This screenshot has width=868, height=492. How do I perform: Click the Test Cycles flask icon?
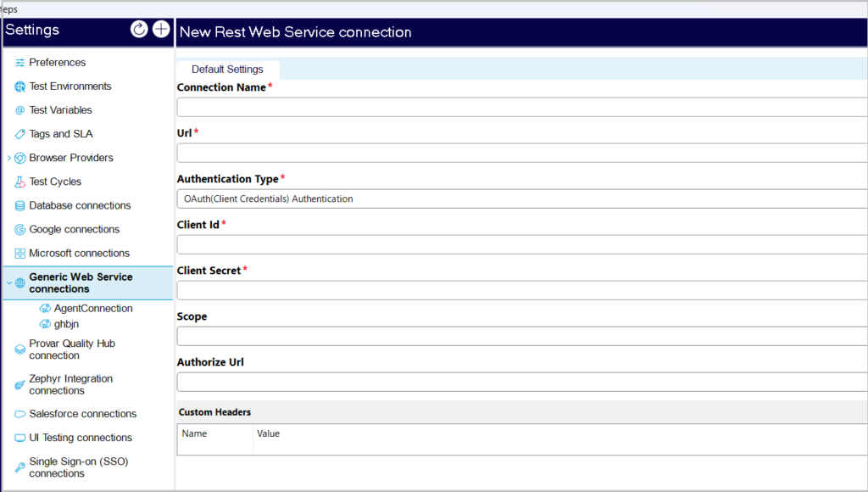pos(20,182)
